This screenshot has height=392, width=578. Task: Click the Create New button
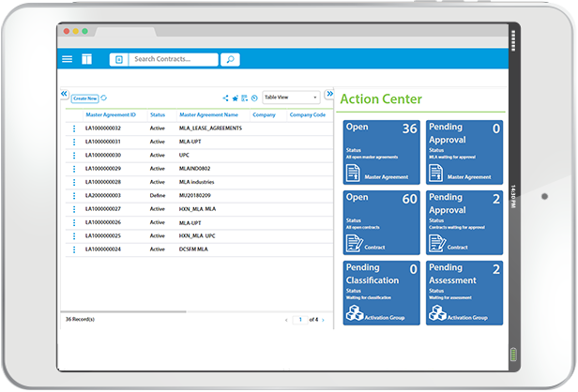coord(84,98)
